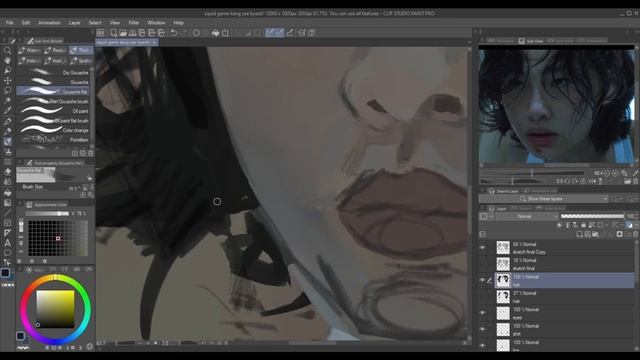Toggle Snap to Special Ruler in command bar
The image size is (640, 360).
[280, 33]
